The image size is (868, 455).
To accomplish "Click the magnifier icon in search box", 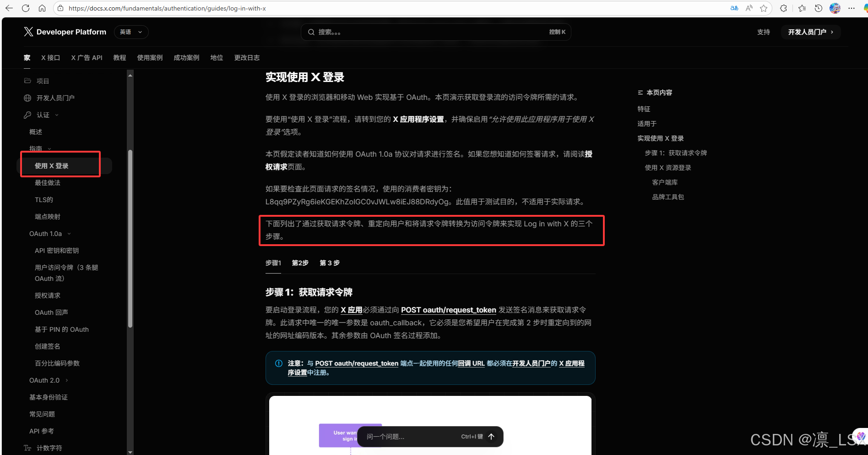I will pos(311,32).
